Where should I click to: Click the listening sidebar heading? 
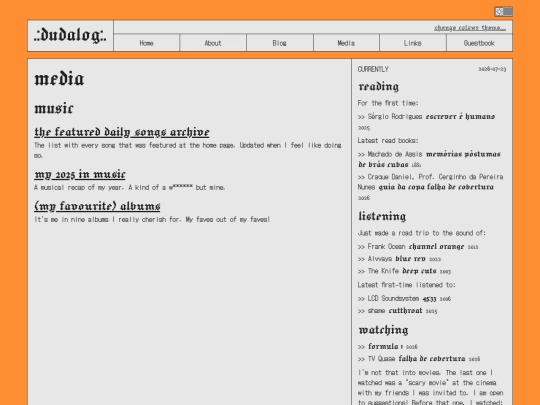[x=382, y=216]
